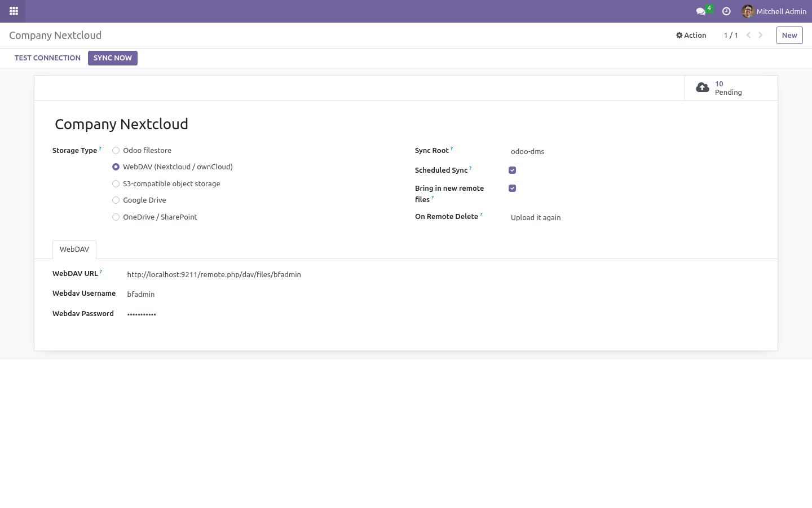Viewport: 812px width, 508px height.
Task: Click the Webdav Password field
Action: click(443, 314)
